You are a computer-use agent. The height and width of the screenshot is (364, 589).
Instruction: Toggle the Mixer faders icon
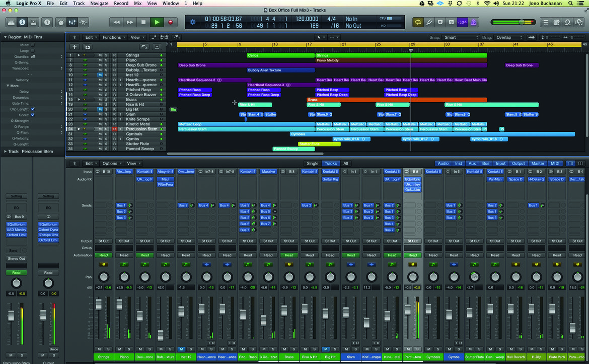(72, 22)
